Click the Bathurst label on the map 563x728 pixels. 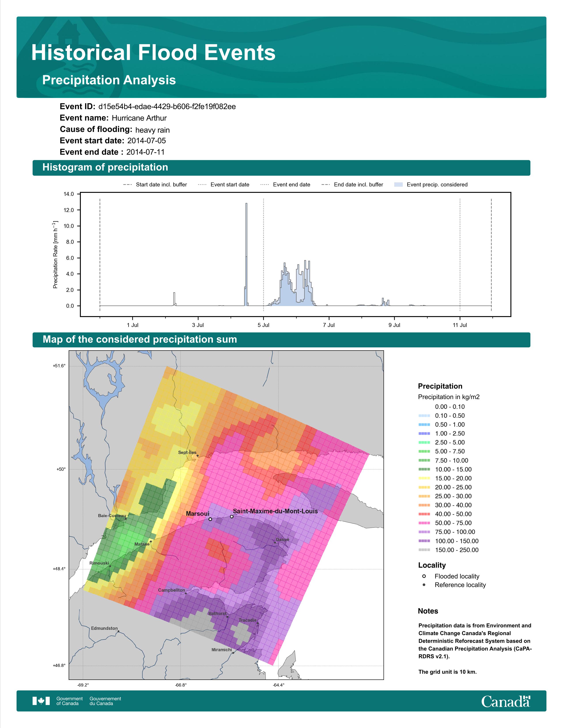coord(217,613)
